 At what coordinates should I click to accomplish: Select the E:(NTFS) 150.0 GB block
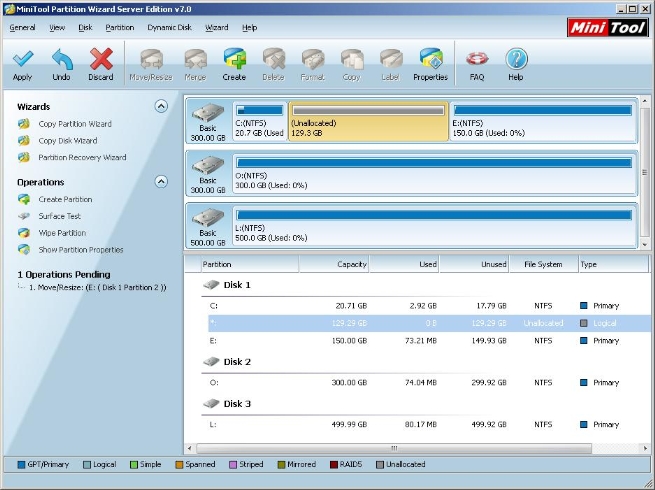(x=543, y=121)
